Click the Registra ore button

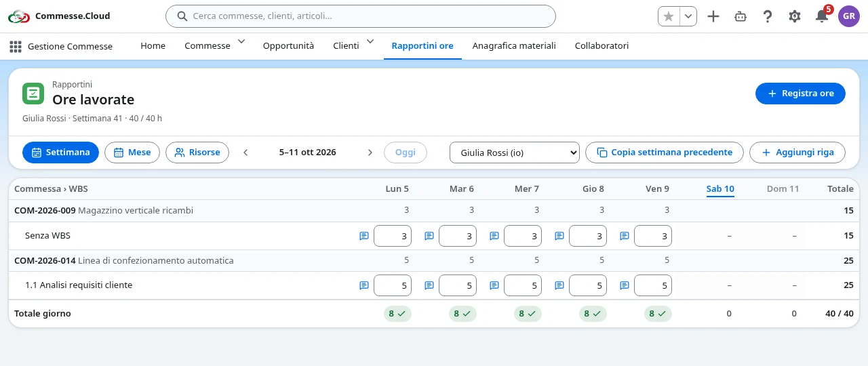(x=800, y=94)
